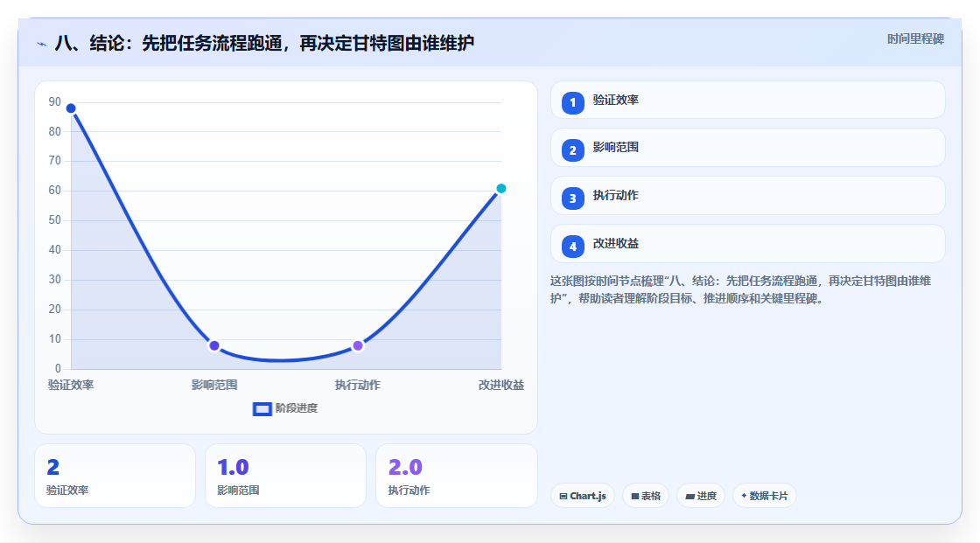Open the 影响范围 milestone row

pos(747,148)
